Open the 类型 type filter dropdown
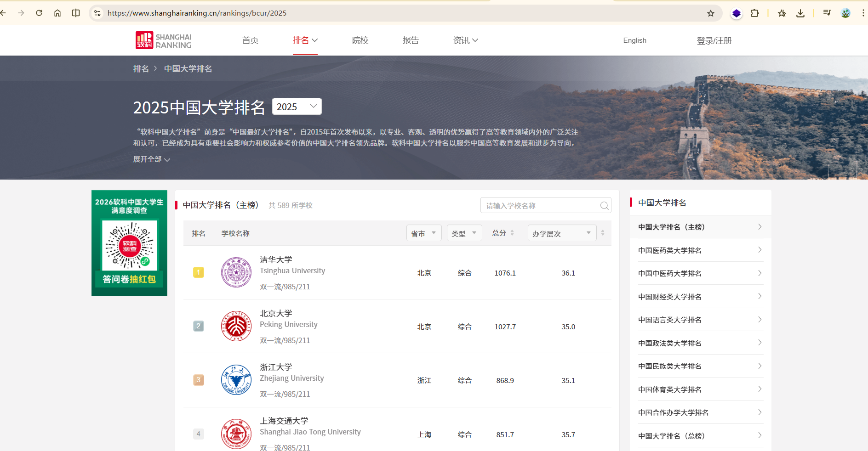Screen dimensions: 868x451 point(464,233)
